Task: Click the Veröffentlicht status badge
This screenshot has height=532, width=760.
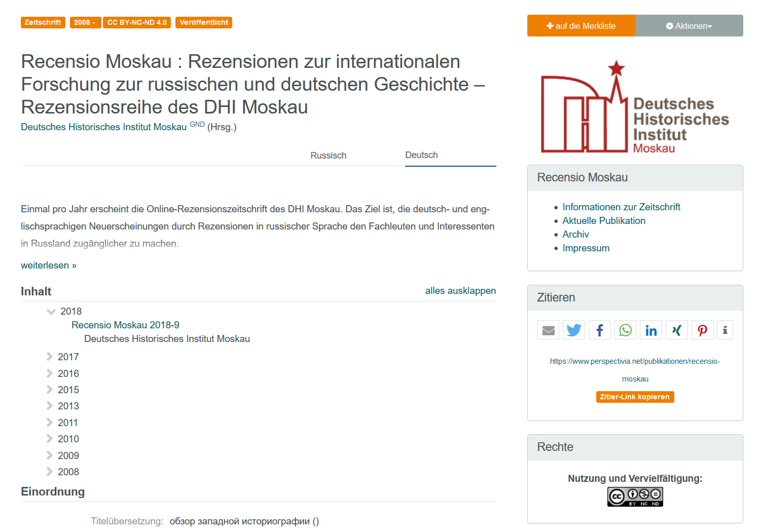Action: pos(204,22)
